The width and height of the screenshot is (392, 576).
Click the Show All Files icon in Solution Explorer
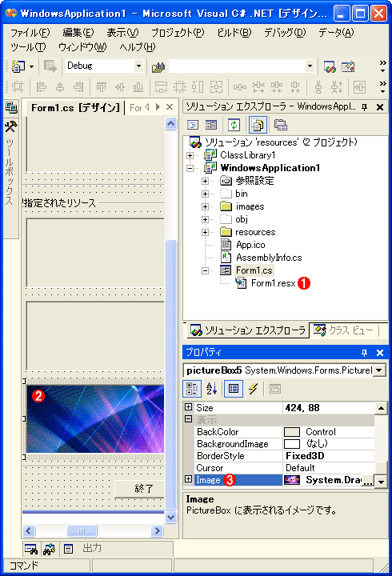tap(258, 125)
